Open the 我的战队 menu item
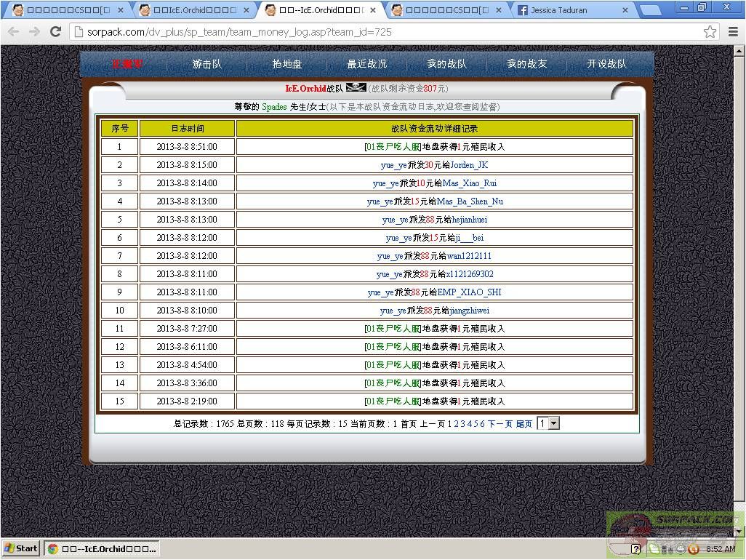The image size is (746, 560). click(446, 64)
